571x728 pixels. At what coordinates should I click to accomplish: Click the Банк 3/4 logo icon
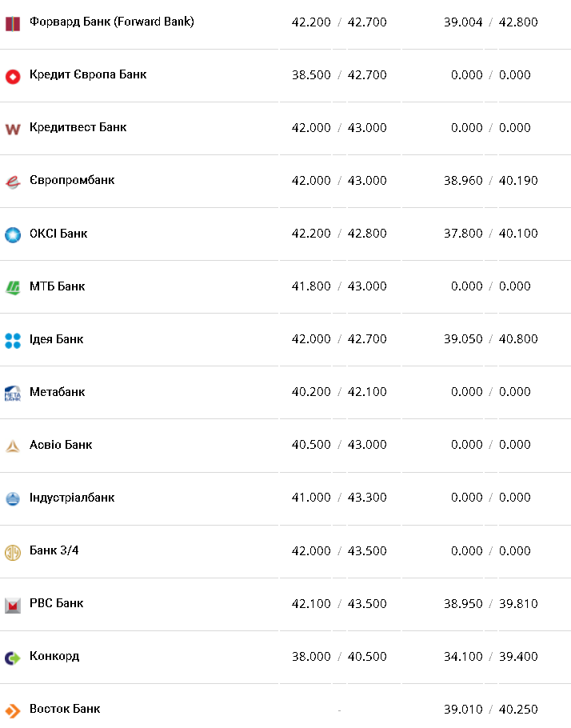13,552
